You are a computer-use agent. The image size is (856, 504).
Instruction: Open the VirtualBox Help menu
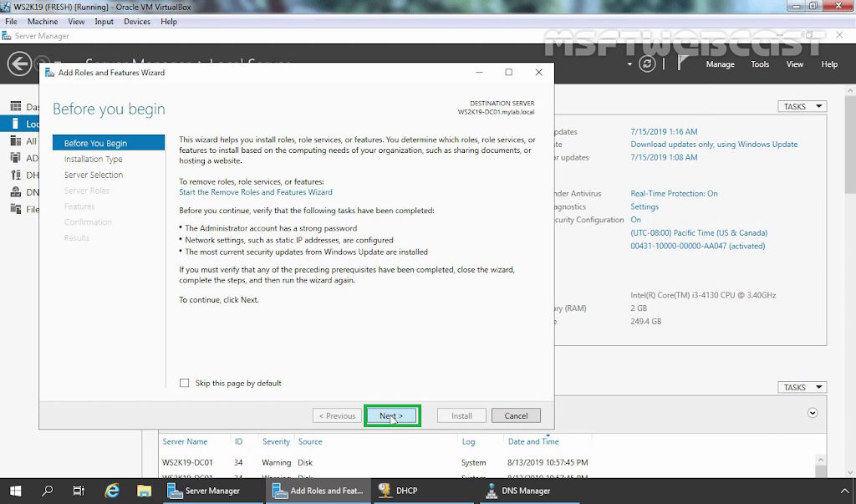click(x=169, y=21)
